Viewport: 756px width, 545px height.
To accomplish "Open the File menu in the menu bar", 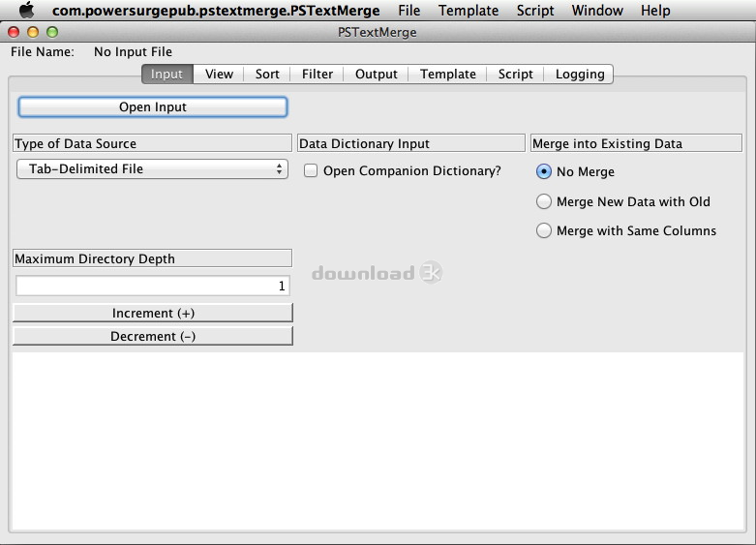I will 408,11.
